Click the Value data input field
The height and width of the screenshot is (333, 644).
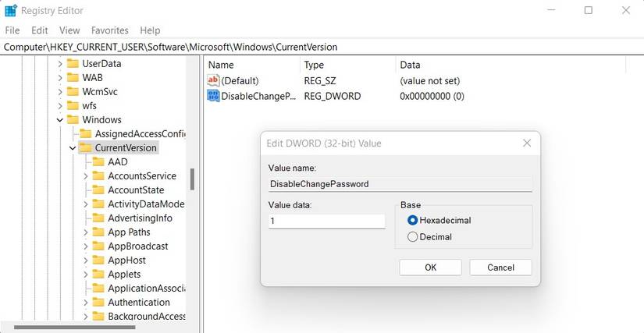coord(326,221)
